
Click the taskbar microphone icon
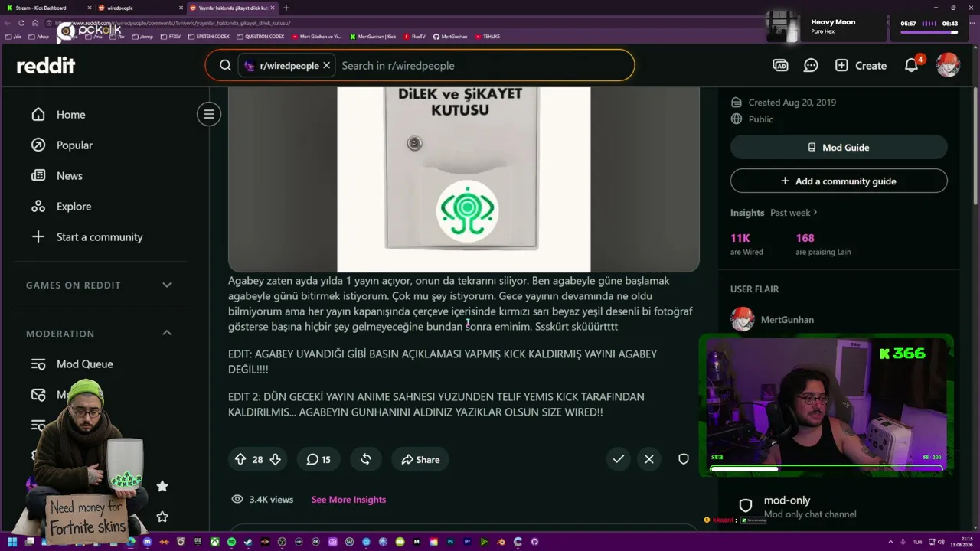(903, 542)
